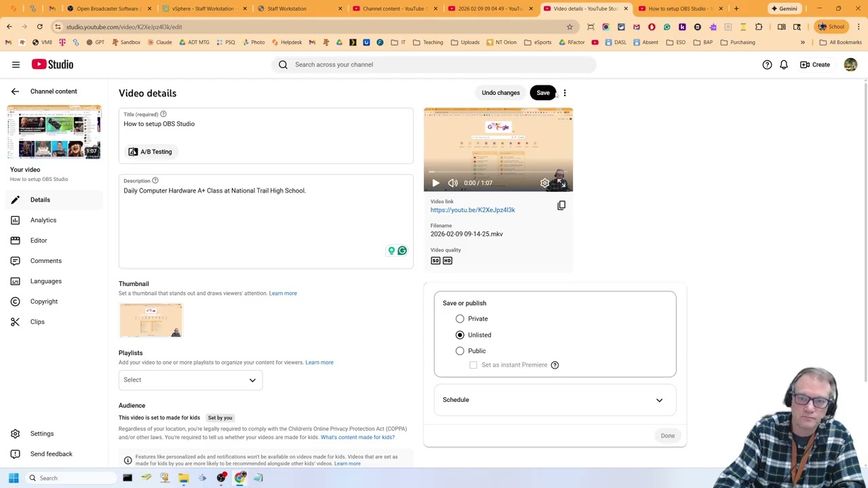Select the Public visibility radio button
This screenshot has width=868, height=488.
click(x=460, y=351)
